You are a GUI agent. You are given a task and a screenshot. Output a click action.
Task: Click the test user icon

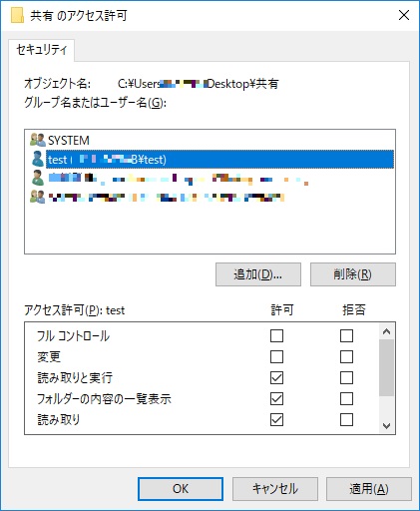[38, 159]
